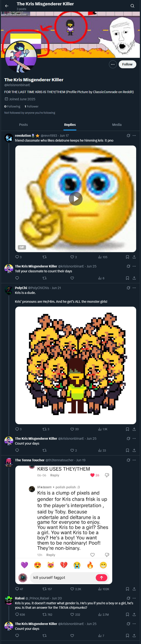
Task: Open Grok icon on revolution's post
Action: tap(128, 136)
